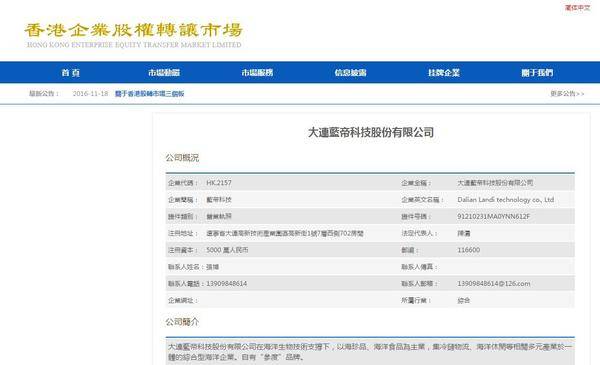Click the contact phone 13909848614

point(227,284)
